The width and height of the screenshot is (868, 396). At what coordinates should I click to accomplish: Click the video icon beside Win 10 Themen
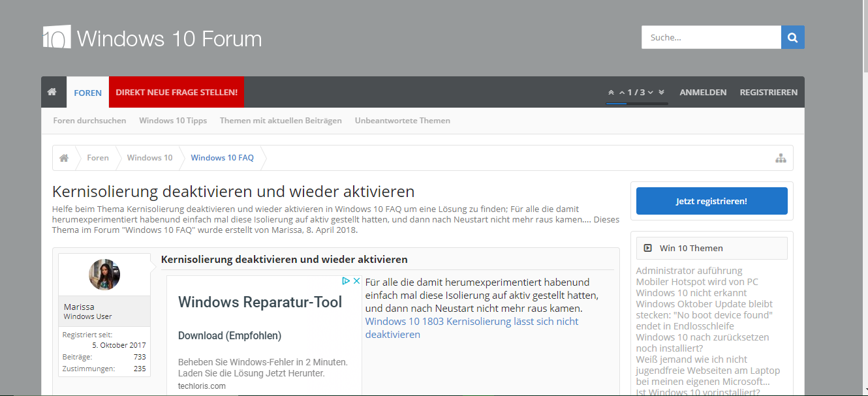pyautogui.click(x=648, y=248)
